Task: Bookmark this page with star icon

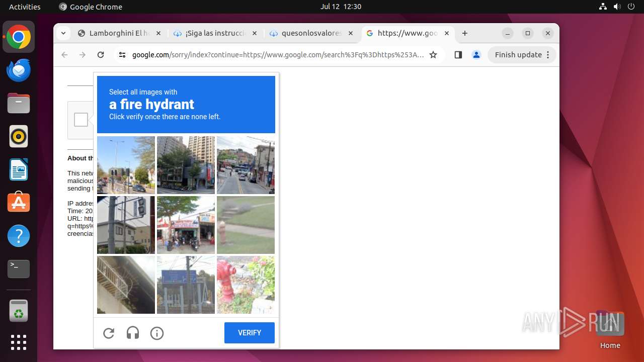Action: pyautogui.click(x=433, y=55)
